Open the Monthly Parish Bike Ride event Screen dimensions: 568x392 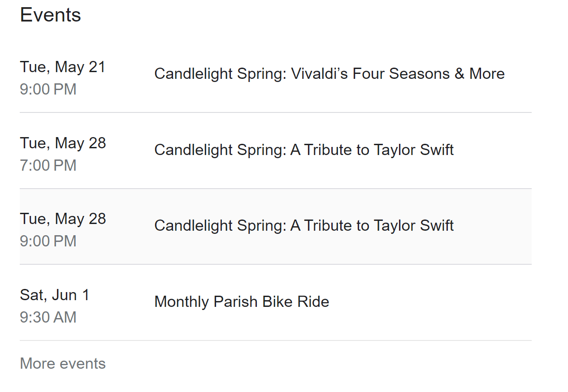(242, 302)
